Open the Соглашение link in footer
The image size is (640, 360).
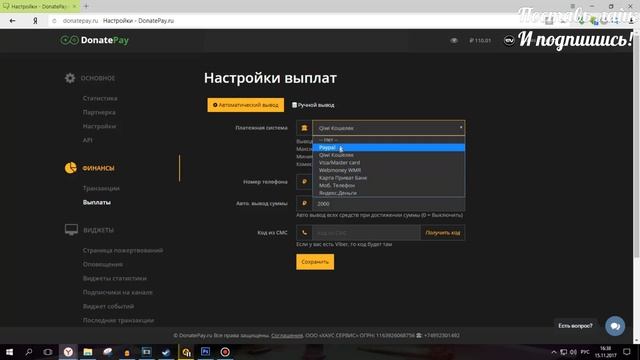[287, 336]
